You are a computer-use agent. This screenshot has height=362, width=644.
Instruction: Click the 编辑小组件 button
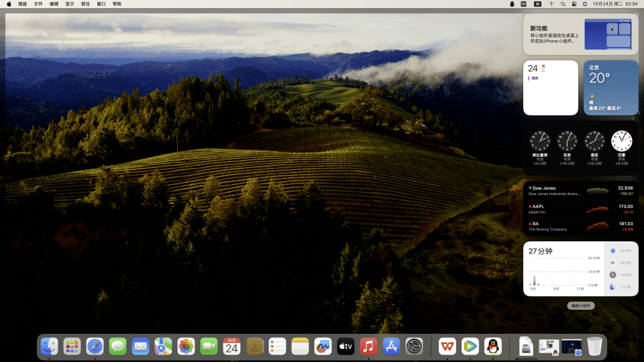point(581,306)
